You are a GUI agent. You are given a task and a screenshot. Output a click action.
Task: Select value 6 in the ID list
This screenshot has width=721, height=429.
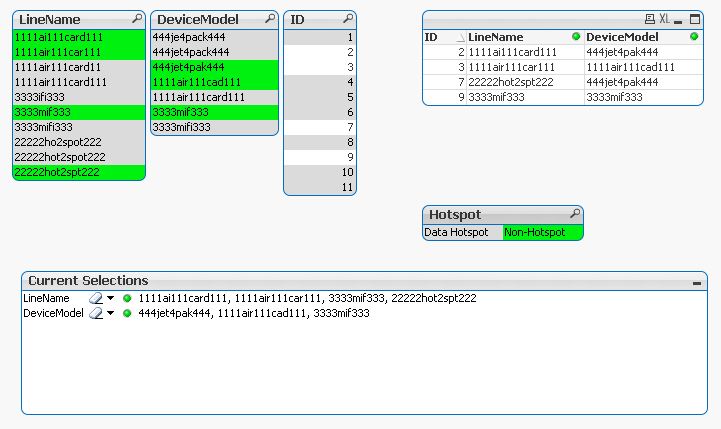point(320,112)
